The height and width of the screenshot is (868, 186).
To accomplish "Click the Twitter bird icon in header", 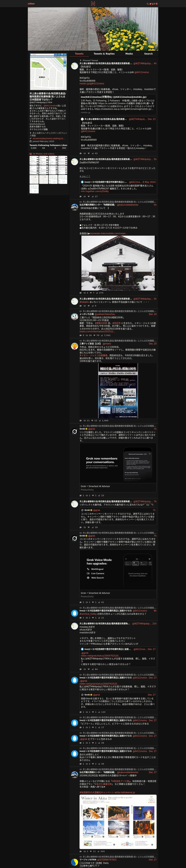I will pos(150,4).
